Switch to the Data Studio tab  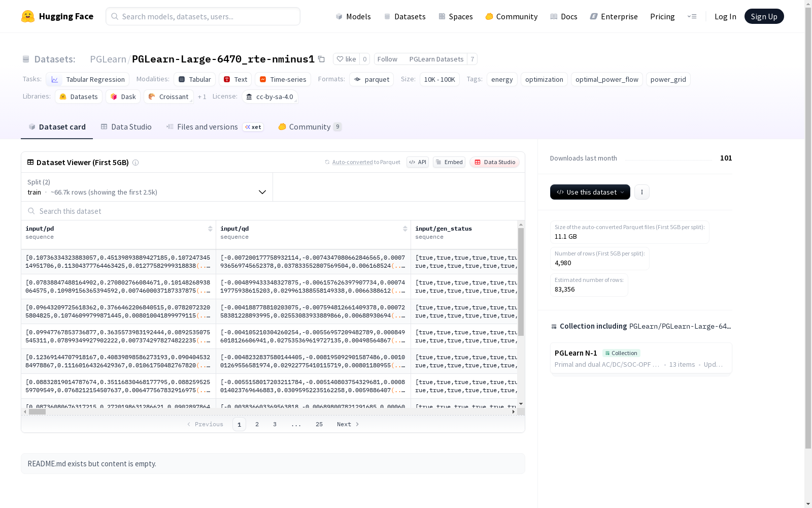point(126,127)
